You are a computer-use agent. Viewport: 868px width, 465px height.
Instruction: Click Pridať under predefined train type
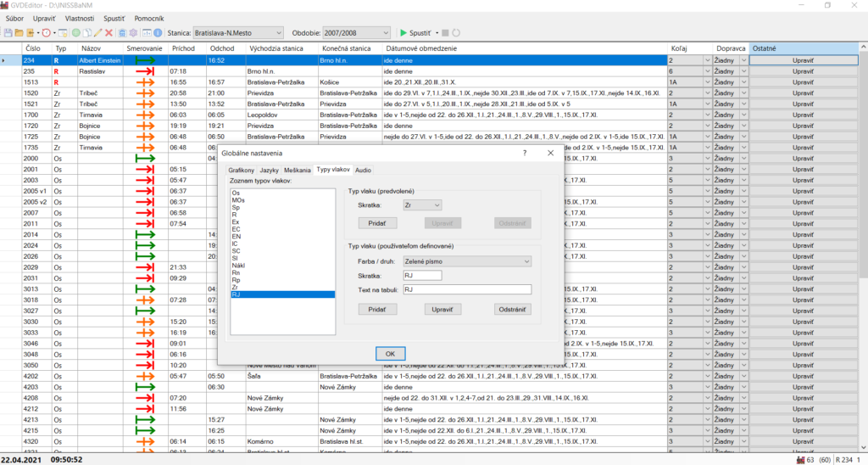point(377,223)
